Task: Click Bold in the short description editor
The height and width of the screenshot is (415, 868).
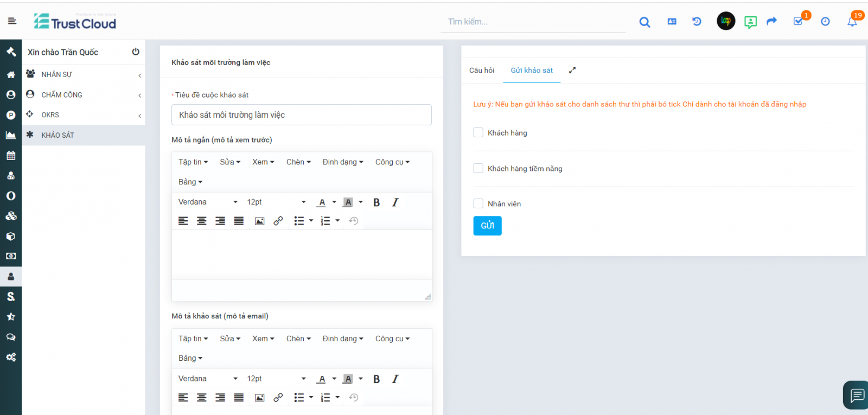Action: click(376, 202)
